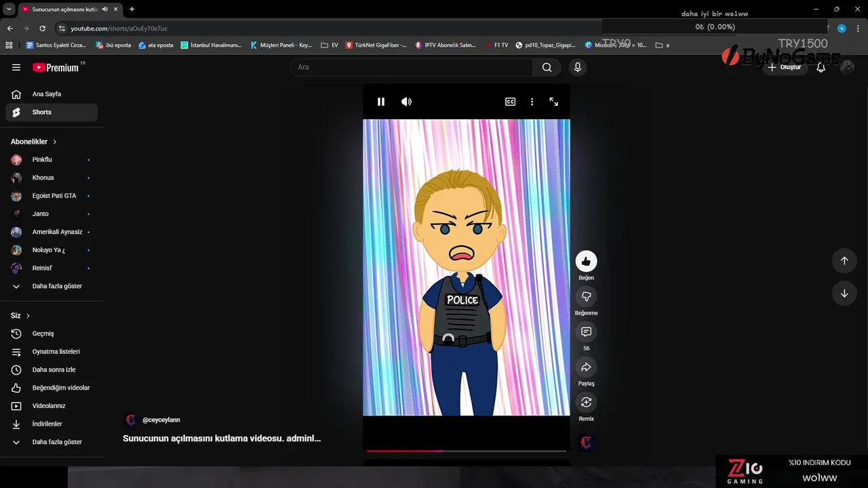
Task: Seek on the red video progress bar
Action: [467, 450]
